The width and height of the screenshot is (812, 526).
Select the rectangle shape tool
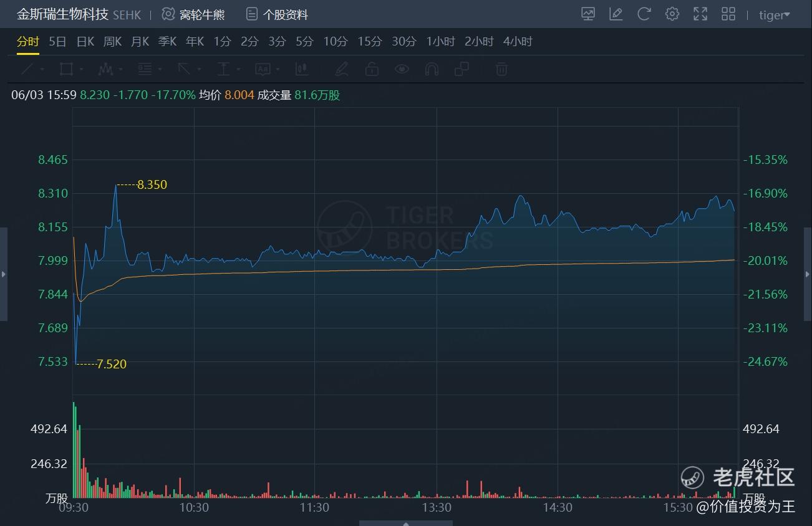[x=66, y=69]
